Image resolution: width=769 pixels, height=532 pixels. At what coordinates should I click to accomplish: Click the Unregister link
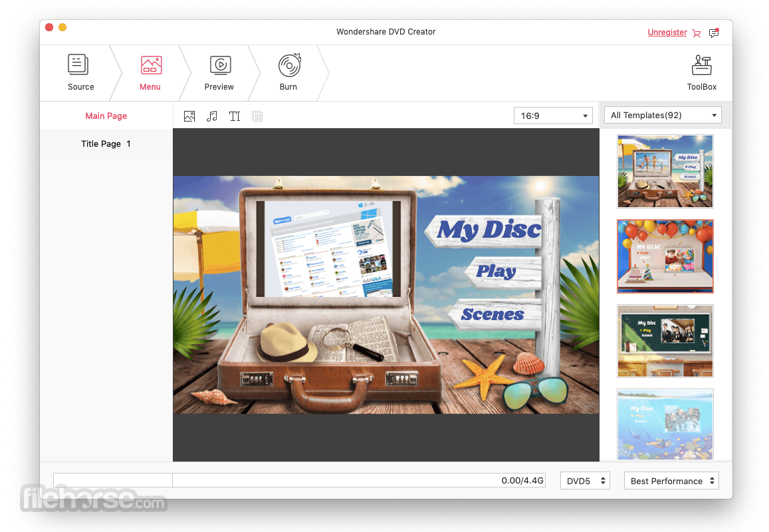[x=667, y=33]
